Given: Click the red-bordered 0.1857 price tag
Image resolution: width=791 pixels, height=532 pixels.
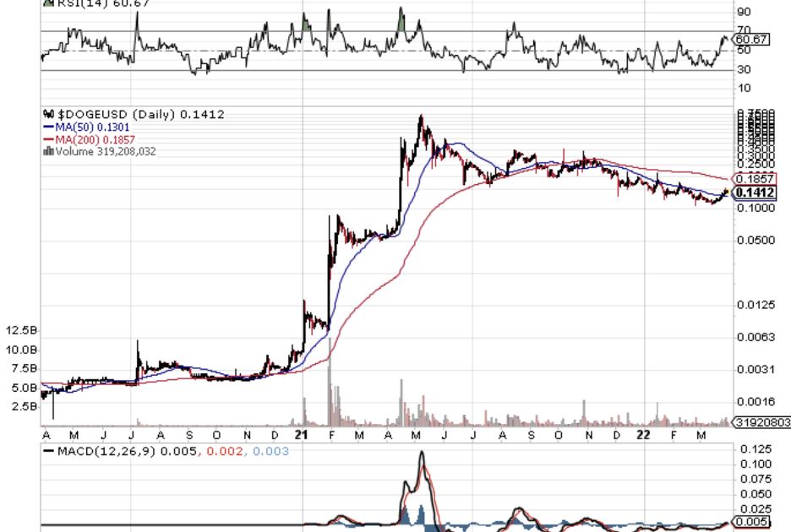Looking at the screenshot, I should tap(754, 178).
